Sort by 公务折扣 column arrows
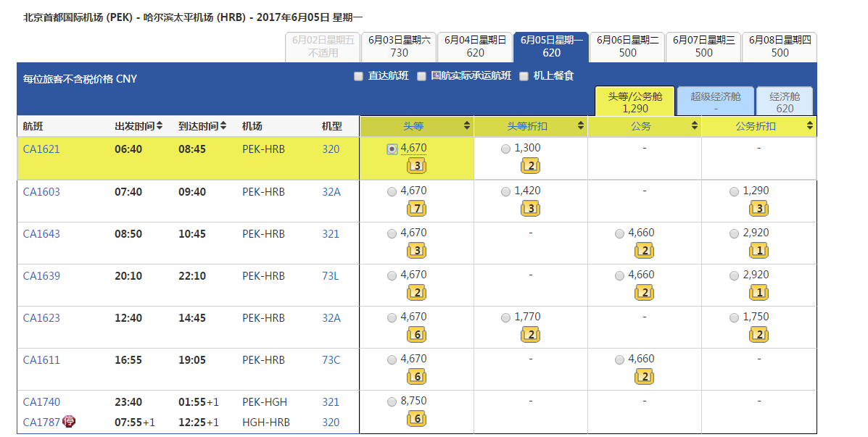Screen dimensions: 868x437 pyautogui.click(x=811, y=125)
